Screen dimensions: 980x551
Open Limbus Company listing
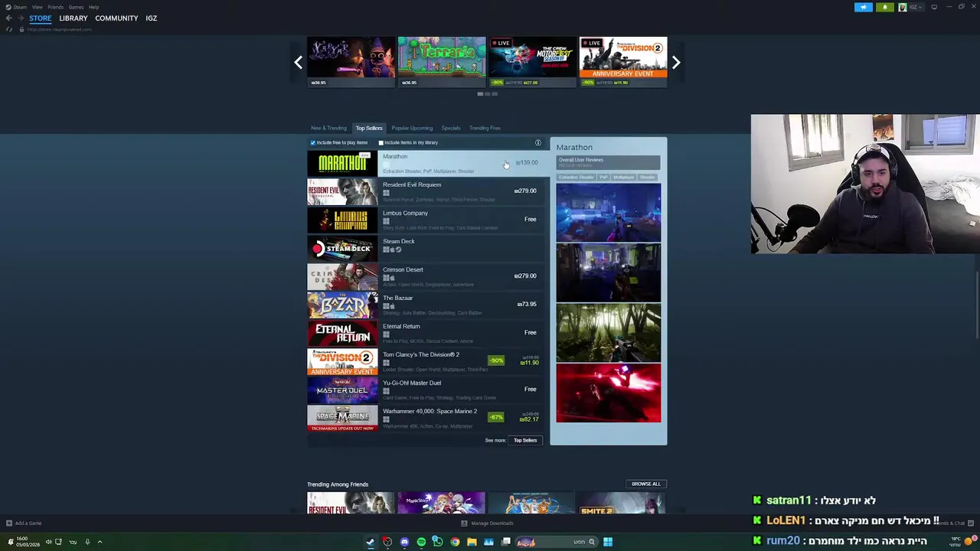425,220
